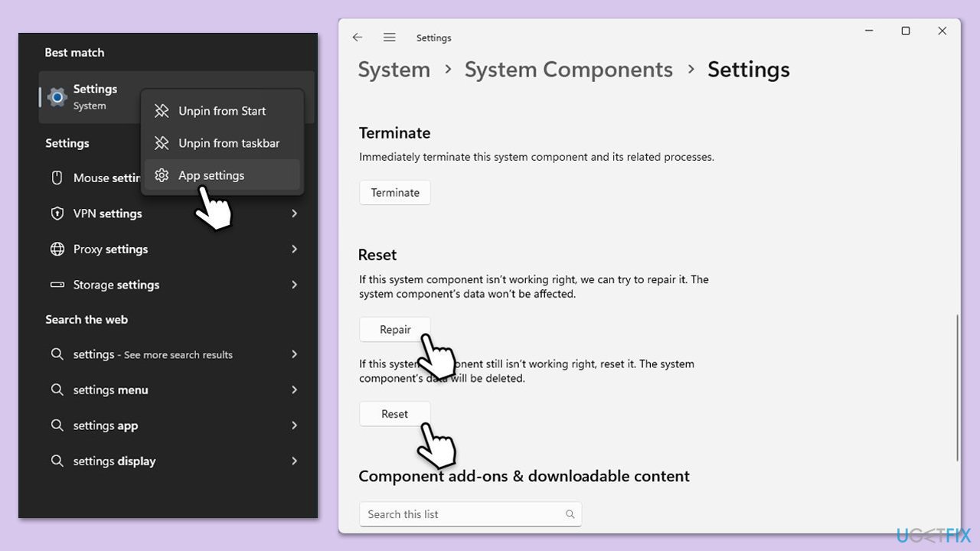The height and width of the screenshot is (551, 980).
Task: Click the Proxy settings globe icon
Action: [57, 249]
